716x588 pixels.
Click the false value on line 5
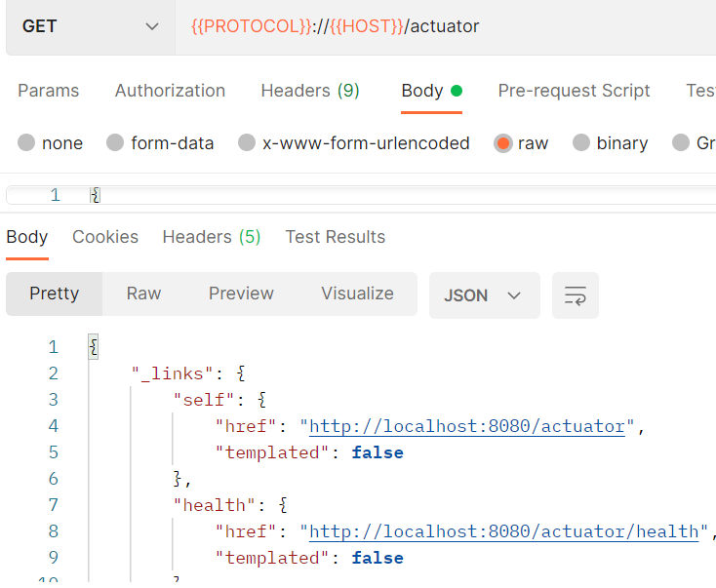coord(378,452)
